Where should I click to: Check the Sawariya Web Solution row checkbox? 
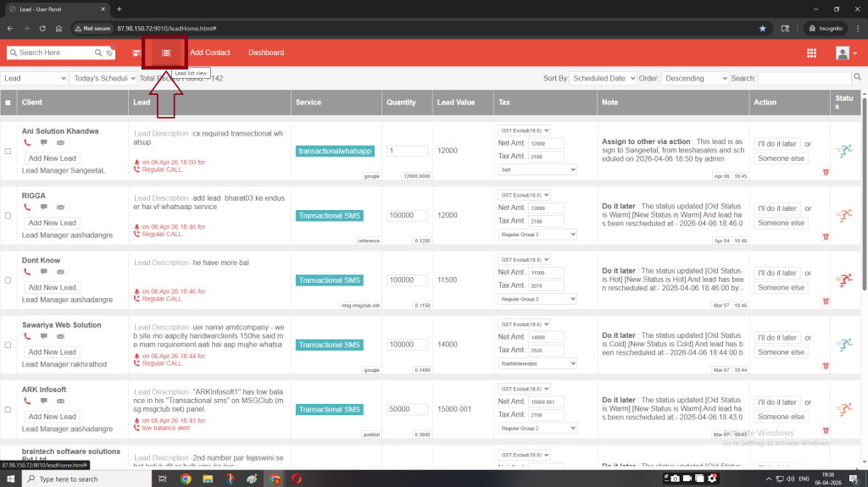pyautogui.click(x=8, y=345)
